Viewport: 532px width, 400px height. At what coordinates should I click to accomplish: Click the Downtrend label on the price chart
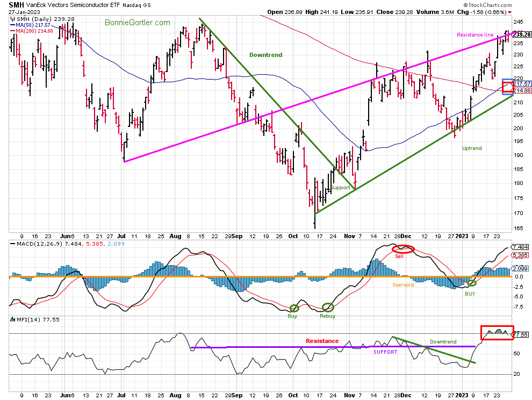pos(265,55)
